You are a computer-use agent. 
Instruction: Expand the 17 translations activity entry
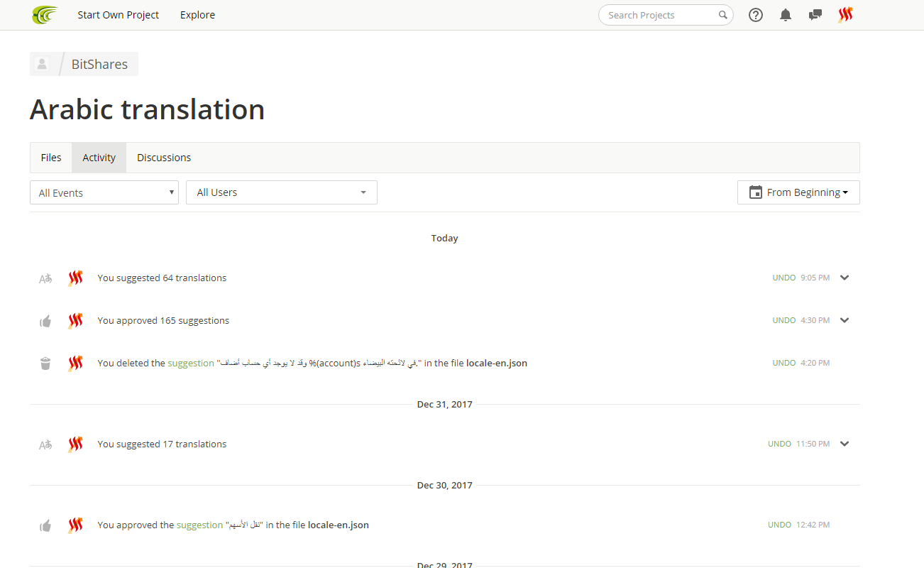845,444
